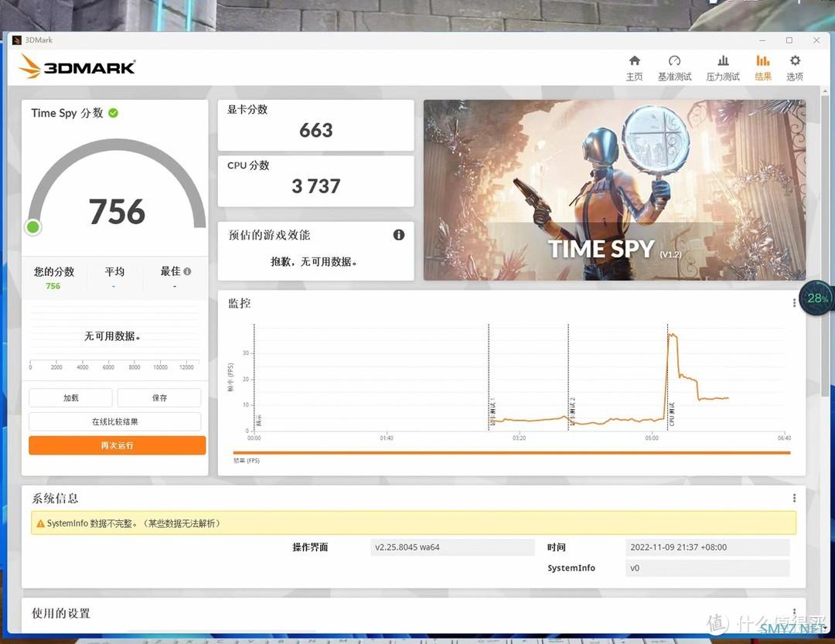835x644 pixels.
Task: Click the 系统信息 section heading
Action: 55,499
